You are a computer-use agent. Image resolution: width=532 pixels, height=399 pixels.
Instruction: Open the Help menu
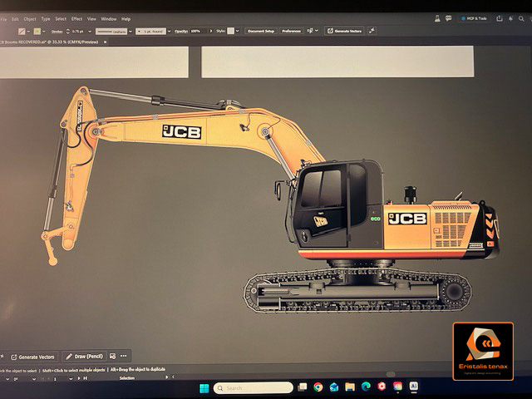(126, 19)
